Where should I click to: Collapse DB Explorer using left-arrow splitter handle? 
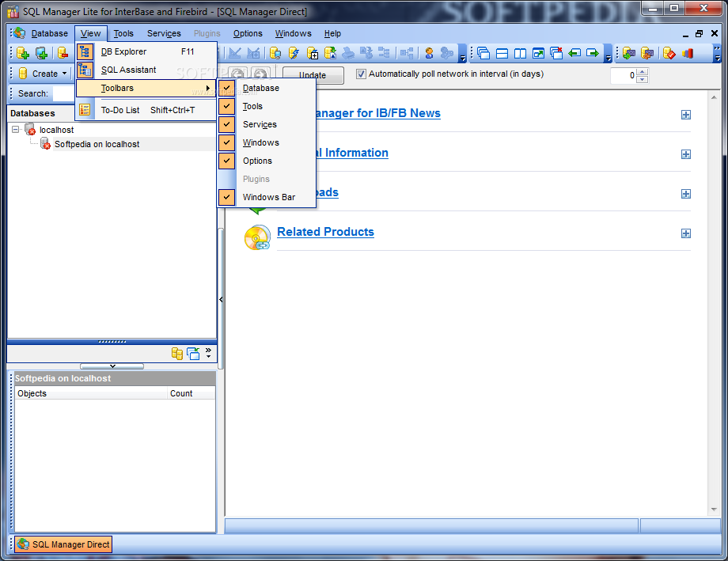[221, 300]
